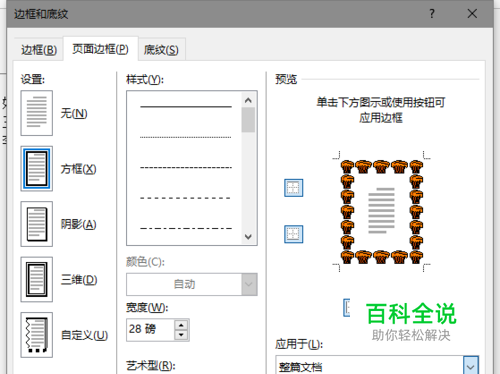This screenshot has height=374, width=500.
Task: Select the dotted line style
Action: 186,137
